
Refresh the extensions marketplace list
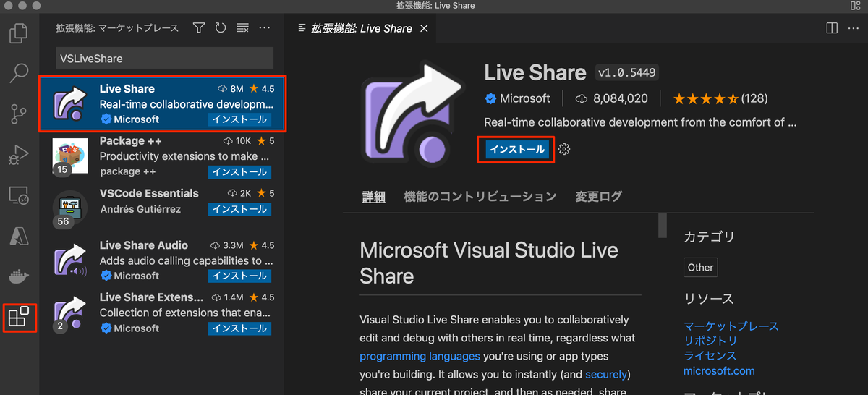(221, 28)
